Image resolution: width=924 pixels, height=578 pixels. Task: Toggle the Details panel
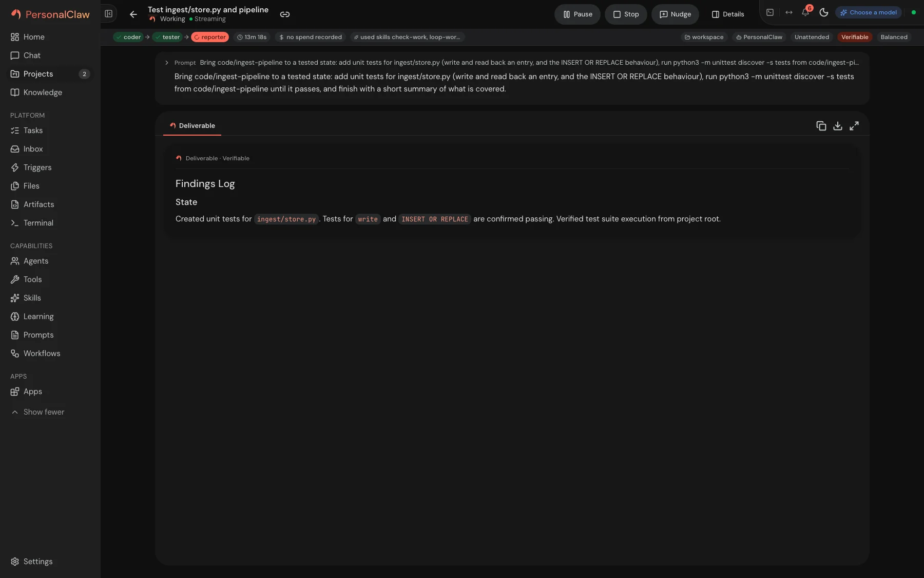[728, 14]
